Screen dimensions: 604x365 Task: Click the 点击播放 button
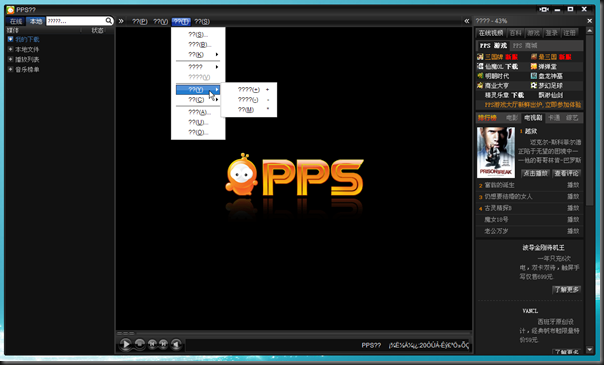pos(535,174)
